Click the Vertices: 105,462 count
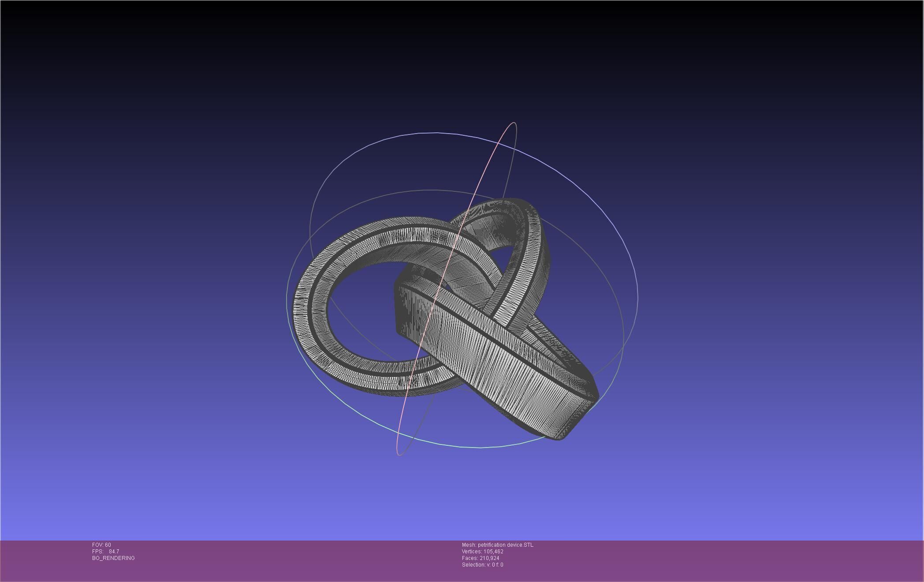The image size is (924, 582). tap(482, 552)
